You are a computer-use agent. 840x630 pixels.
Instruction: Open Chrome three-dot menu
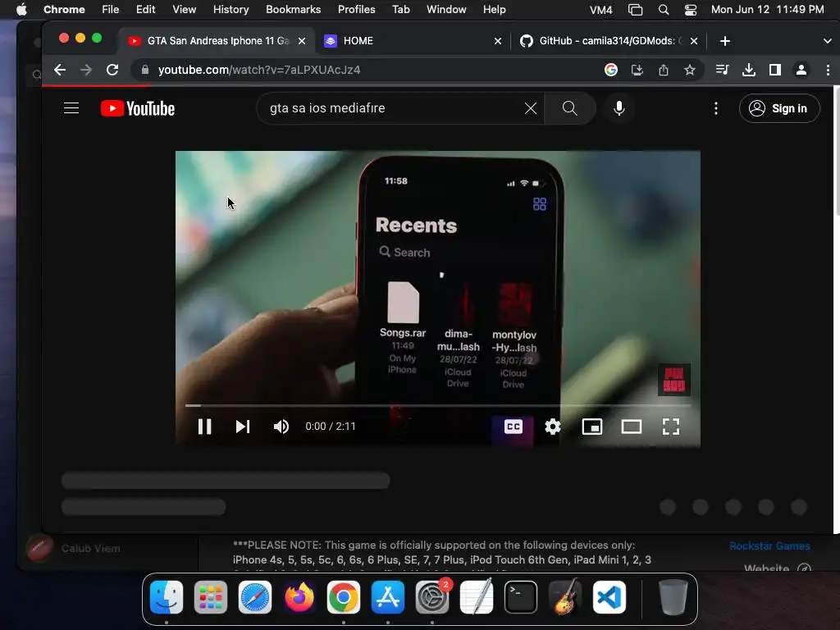click(828, 70)
